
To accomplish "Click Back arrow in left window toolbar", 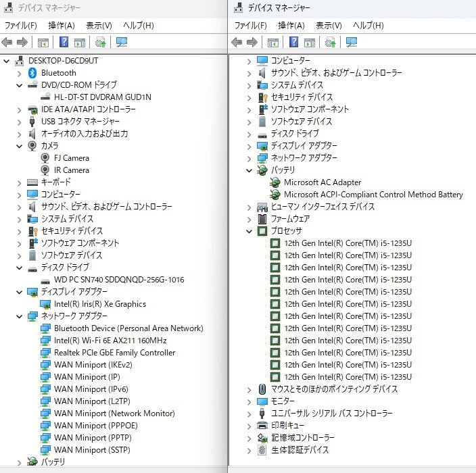I will (x=7, y=42).
